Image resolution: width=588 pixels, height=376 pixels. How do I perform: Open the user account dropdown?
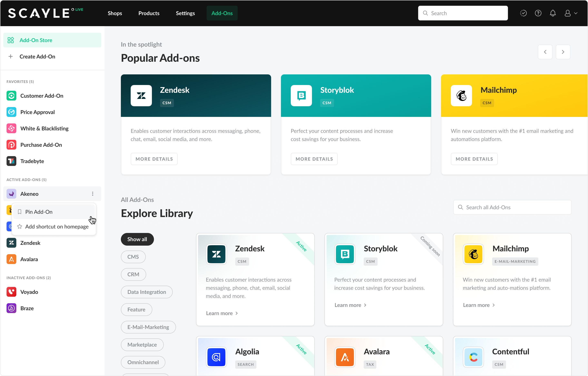coord(571,13)
